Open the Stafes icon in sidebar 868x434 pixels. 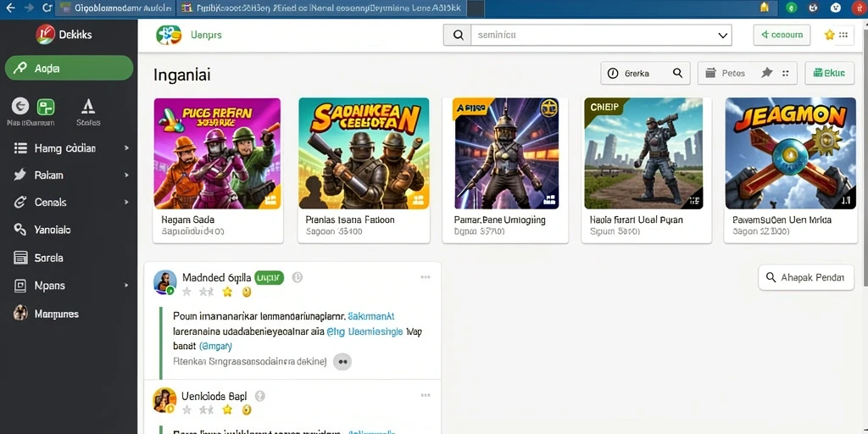(88, 112)
